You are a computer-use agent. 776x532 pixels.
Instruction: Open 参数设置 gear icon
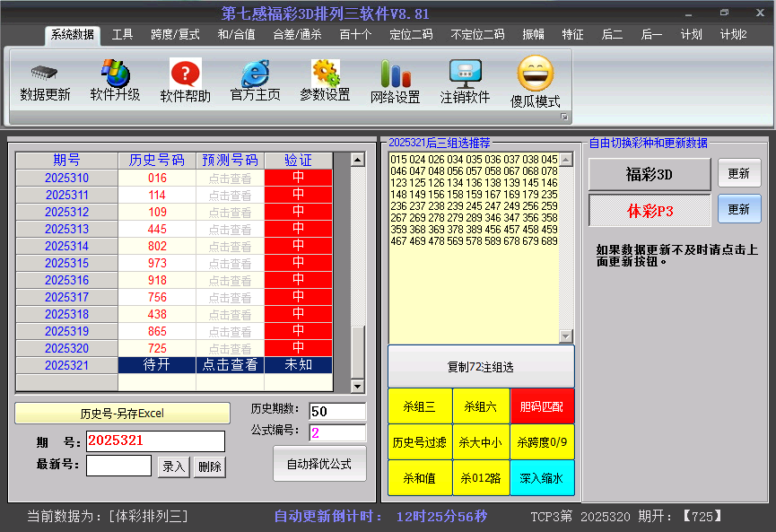coord(325,74)
